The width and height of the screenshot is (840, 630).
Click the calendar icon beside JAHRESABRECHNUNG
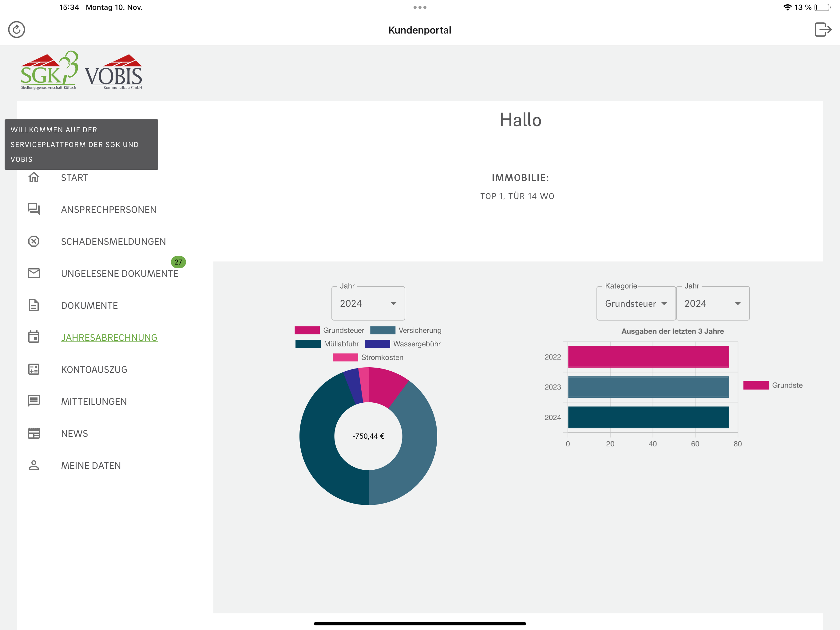tap(34, 337)
